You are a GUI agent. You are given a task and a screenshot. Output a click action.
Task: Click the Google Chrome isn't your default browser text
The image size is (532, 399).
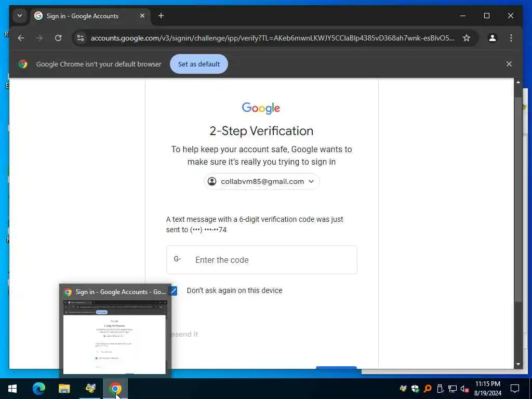[99, 64]
